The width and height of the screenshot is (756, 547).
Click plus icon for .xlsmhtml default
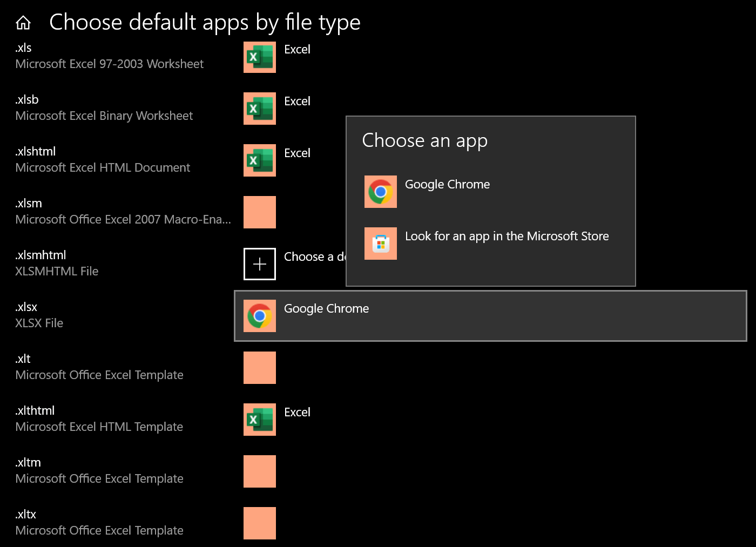click(260, 264)
